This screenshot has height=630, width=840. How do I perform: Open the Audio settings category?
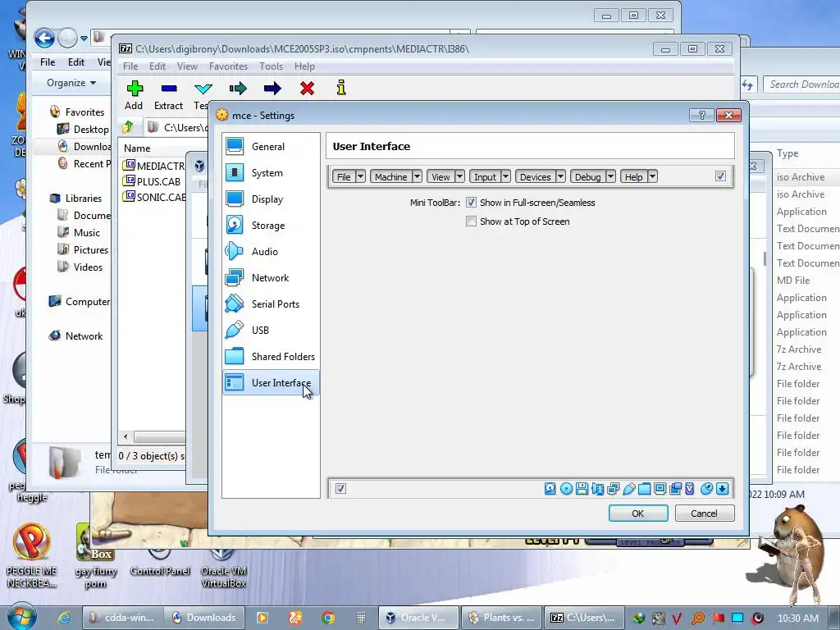click(x=271, y=251)
